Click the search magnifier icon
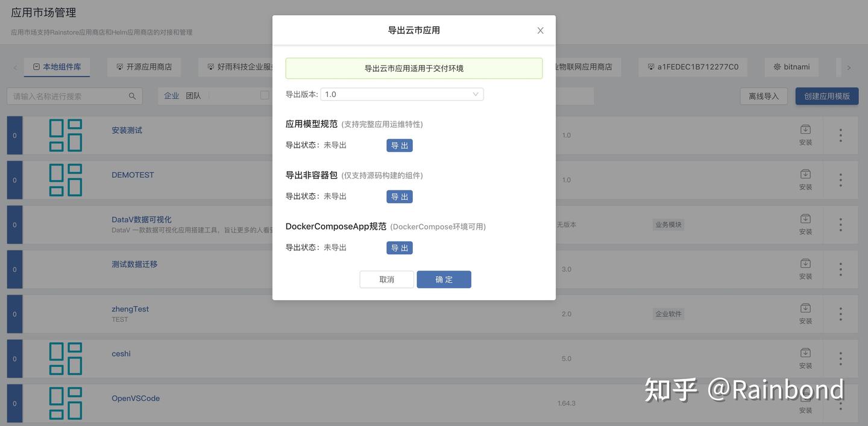 [133, 96]
